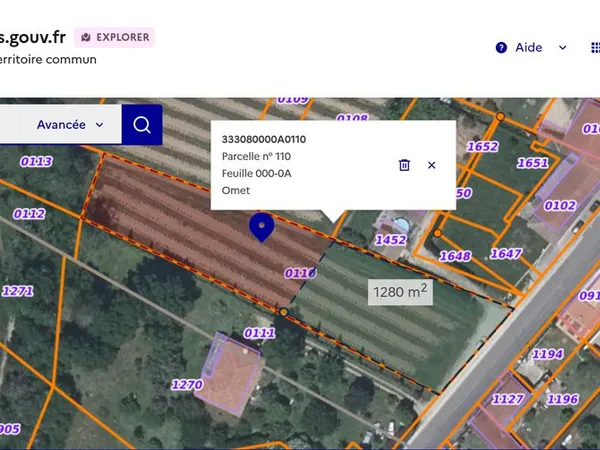
Task: Select parcel label 1648
Action: 455,256
